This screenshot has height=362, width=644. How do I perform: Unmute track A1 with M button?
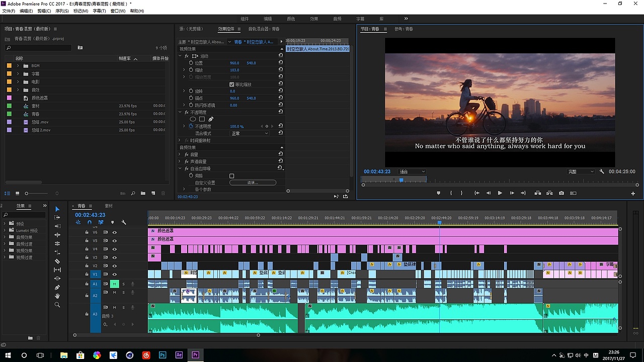(114, 284)
